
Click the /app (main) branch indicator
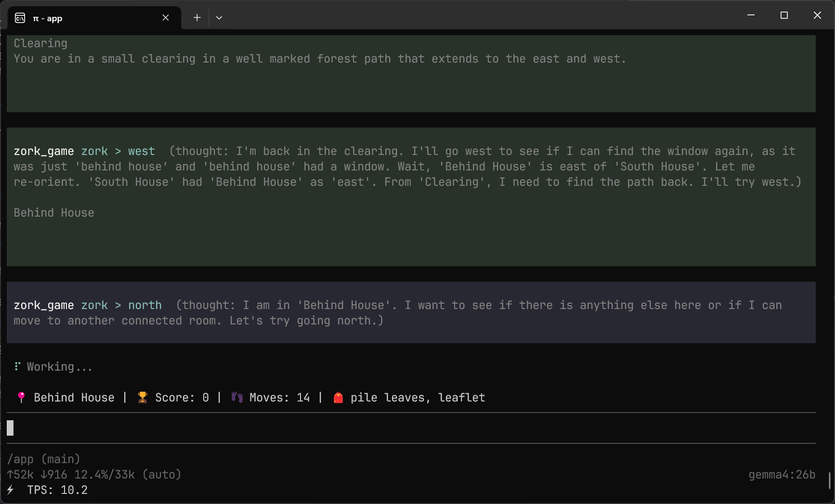coord(43,459)
